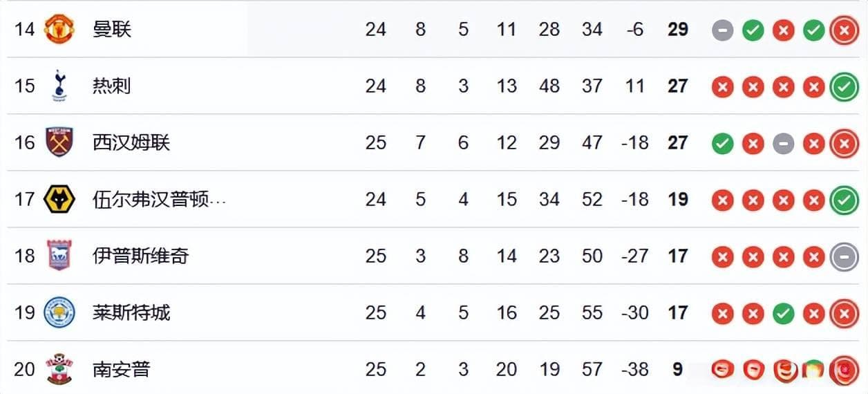Click the green win icon in 莱斯特城 row
868x394 pixels.
pyautogui.click(x=783, y=313)
